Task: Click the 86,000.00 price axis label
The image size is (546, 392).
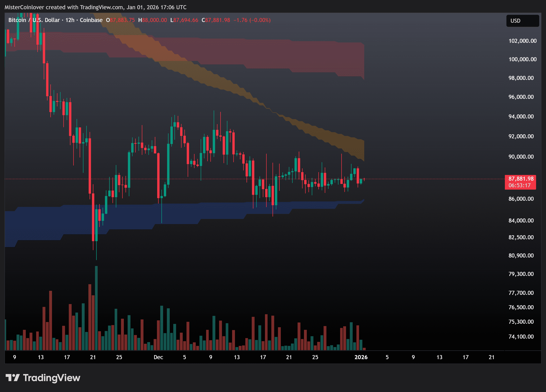Action: pyautogui.click(x=521, y=199)
